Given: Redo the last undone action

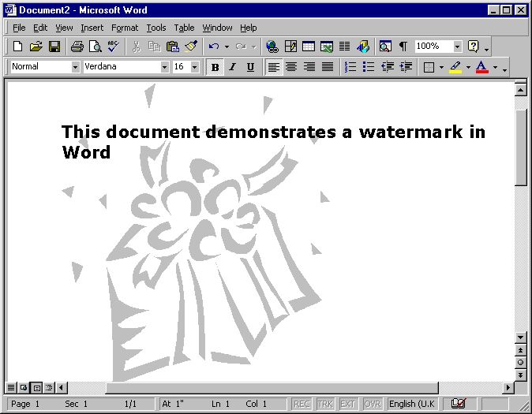Looking at the screenshot, I should [241, 46].
